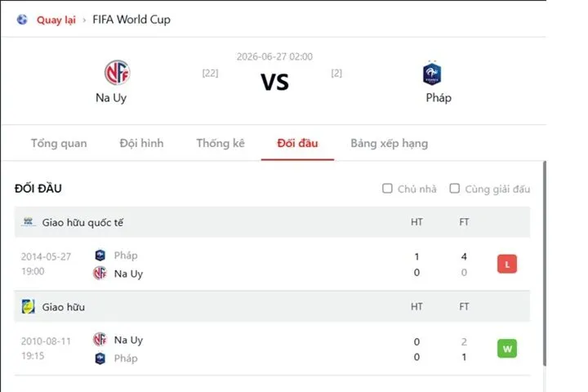Click Pháp crest in 2014-05-27 match row

(100, 256)
